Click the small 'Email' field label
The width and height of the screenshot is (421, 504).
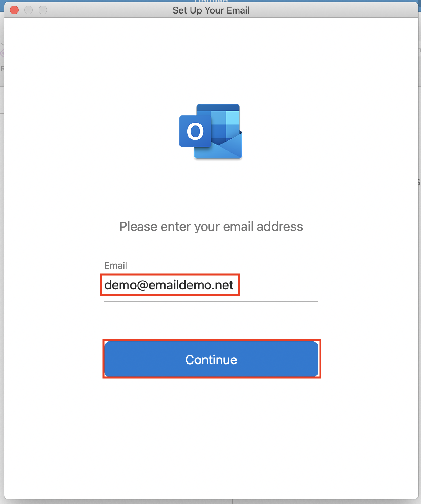pos(116,266)
